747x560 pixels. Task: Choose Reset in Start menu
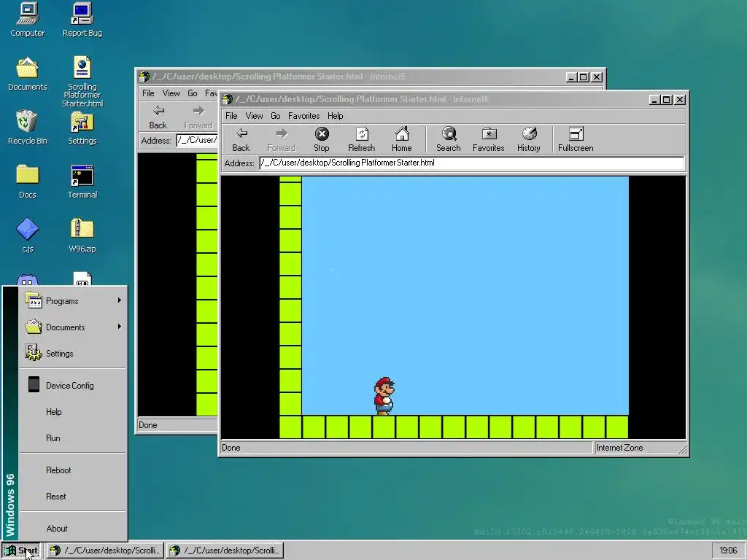[73, 496]
